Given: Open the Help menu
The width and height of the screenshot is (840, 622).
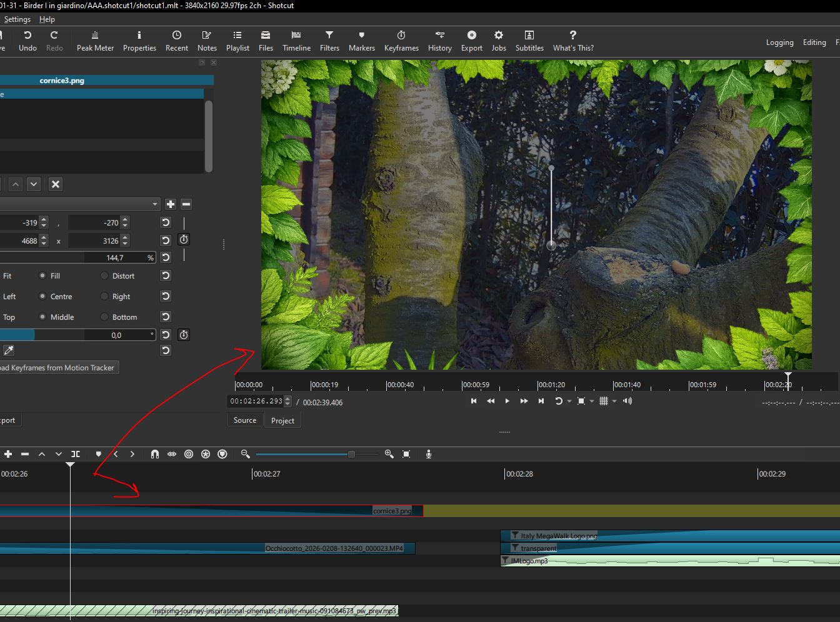Looking at the screenshot, I should click(x=47, y=19).
